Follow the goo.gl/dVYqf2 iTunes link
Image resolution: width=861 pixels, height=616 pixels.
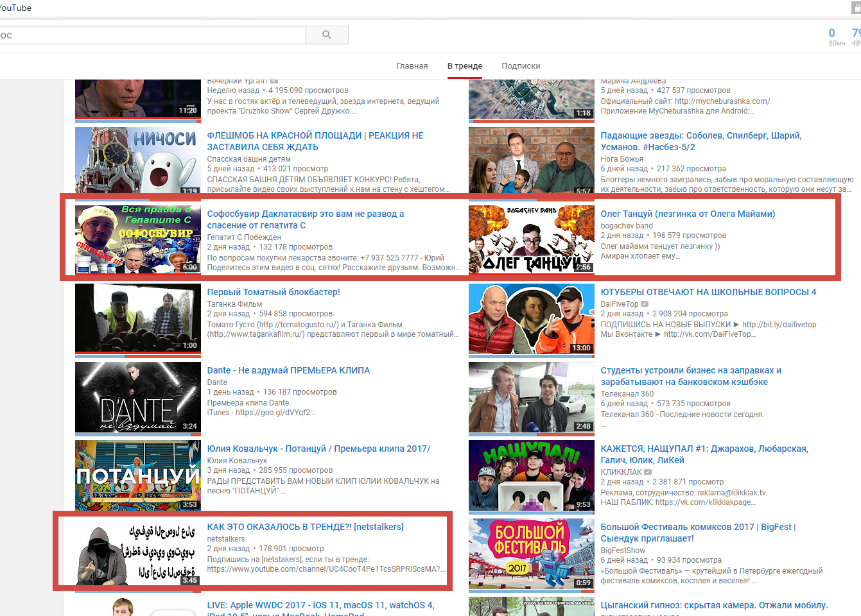[x=275, y=413]
